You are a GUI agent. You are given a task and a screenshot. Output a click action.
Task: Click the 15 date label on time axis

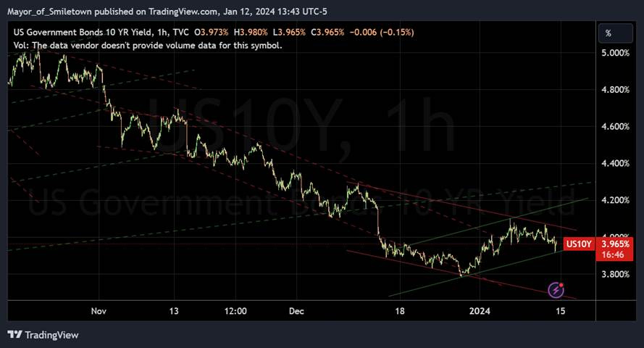click(560, 311)
